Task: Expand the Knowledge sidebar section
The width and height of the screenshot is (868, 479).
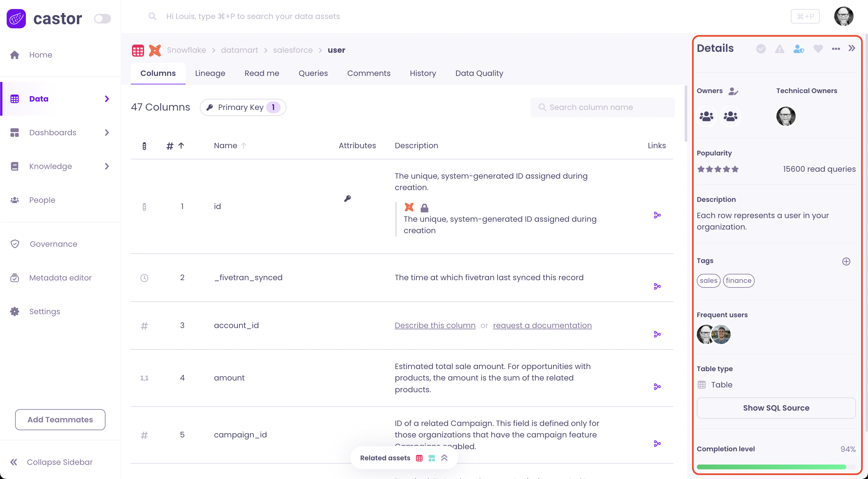Action: (106, 166)
